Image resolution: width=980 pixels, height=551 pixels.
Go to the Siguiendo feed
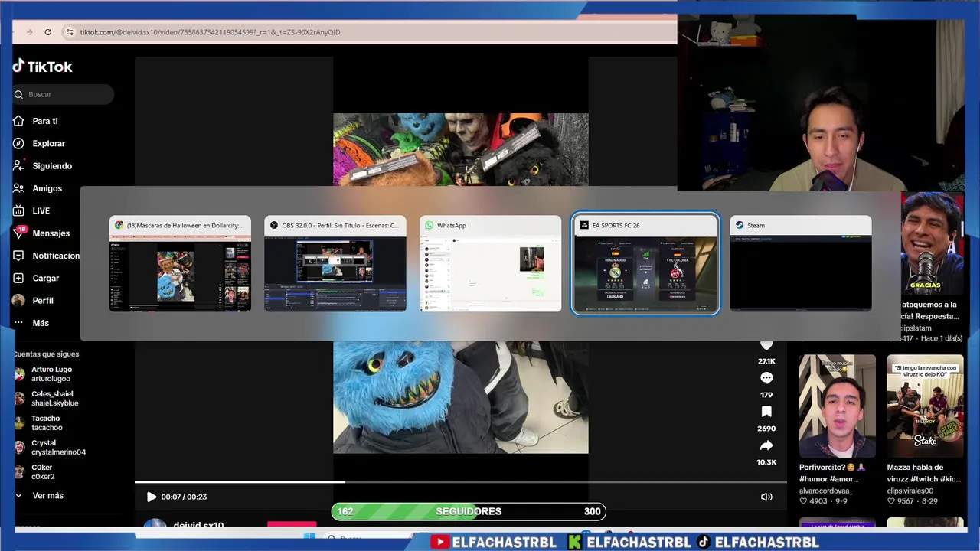click(x=52, y=166)
